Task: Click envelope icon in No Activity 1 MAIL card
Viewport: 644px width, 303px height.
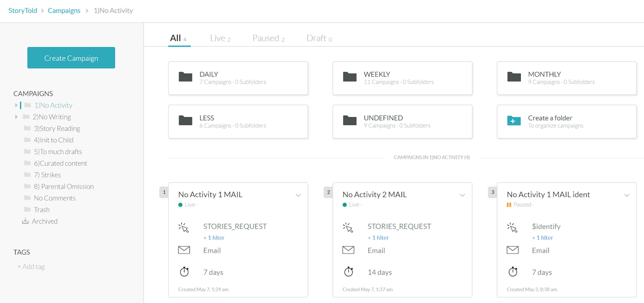Action: (x=184, y=250)
